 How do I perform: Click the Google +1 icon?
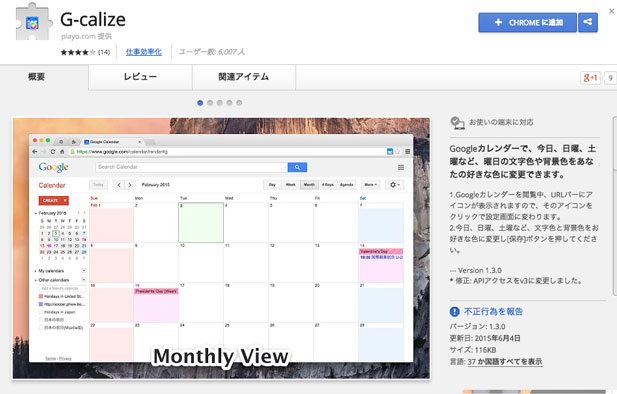point(590,78)
